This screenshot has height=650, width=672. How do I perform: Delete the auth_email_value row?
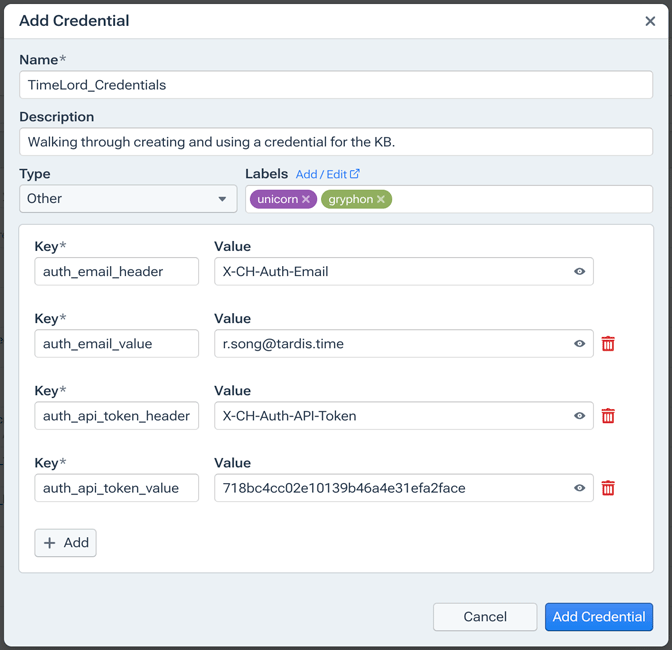click(x=608, y=344)
